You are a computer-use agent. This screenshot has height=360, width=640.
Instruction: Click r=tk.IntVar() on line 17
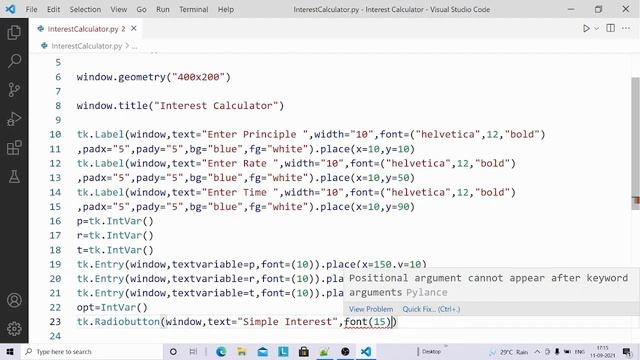[115, 236]
